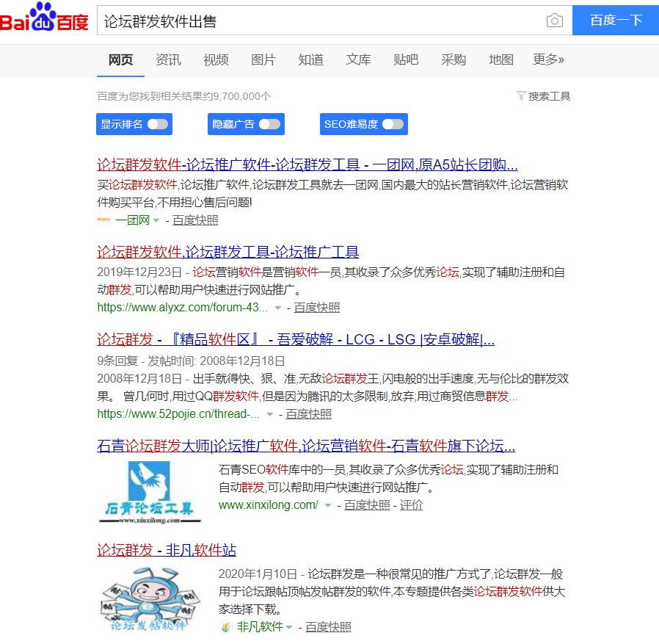Expand dropdown arrow next to 非凡软件
The image size is (659, 644).
tap(288, 627)
